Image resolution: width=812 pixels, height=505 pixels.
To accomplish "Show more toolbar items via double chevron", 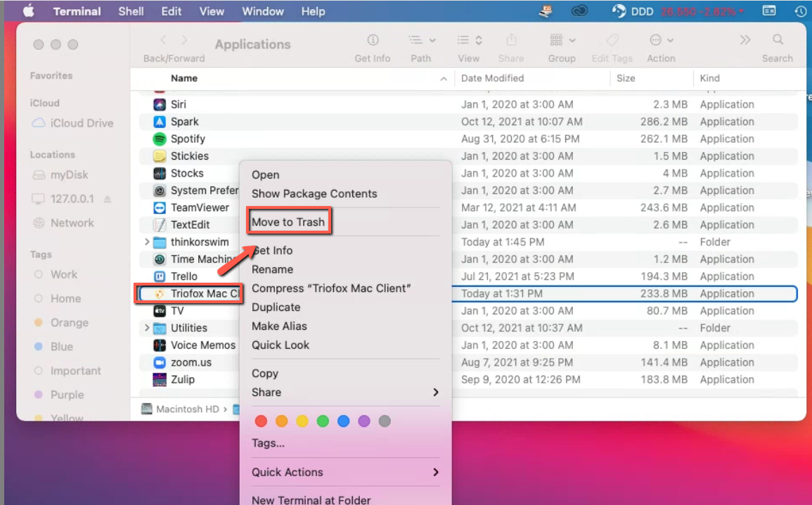I will [x=745, y=40].
